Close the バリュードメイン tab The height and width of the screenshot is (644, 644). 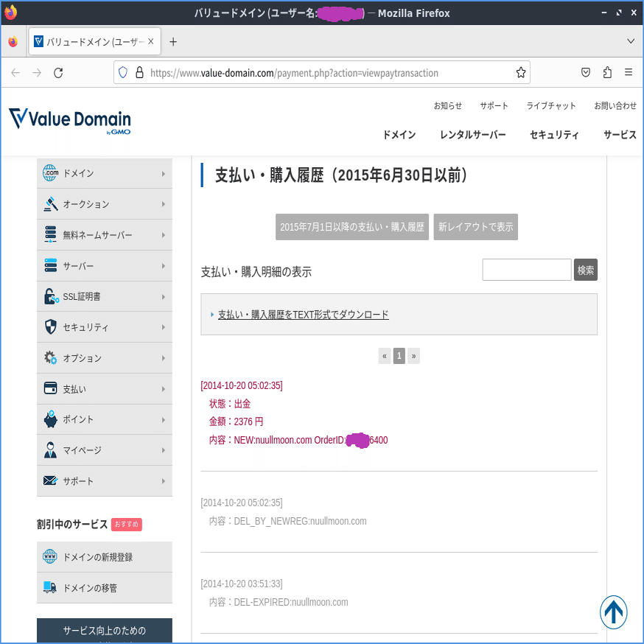[x=151, y=41]
